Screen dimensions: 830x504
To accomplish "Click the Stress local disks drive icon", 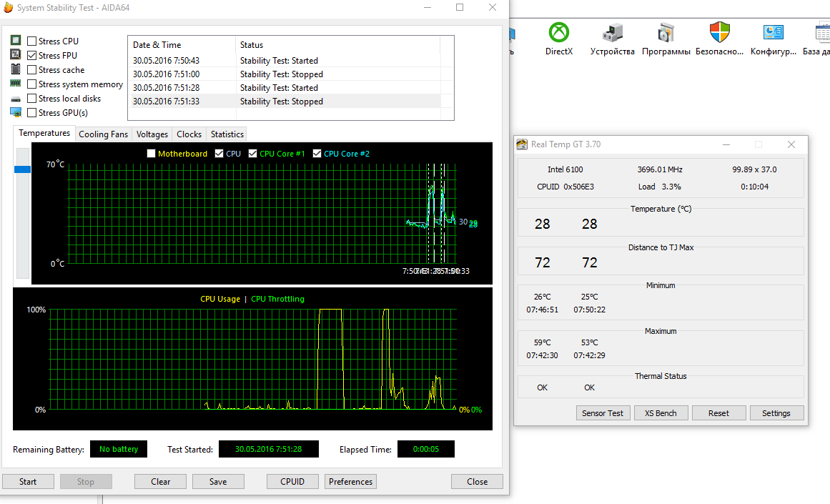I will pyautogui.click(x=16, y=99).
